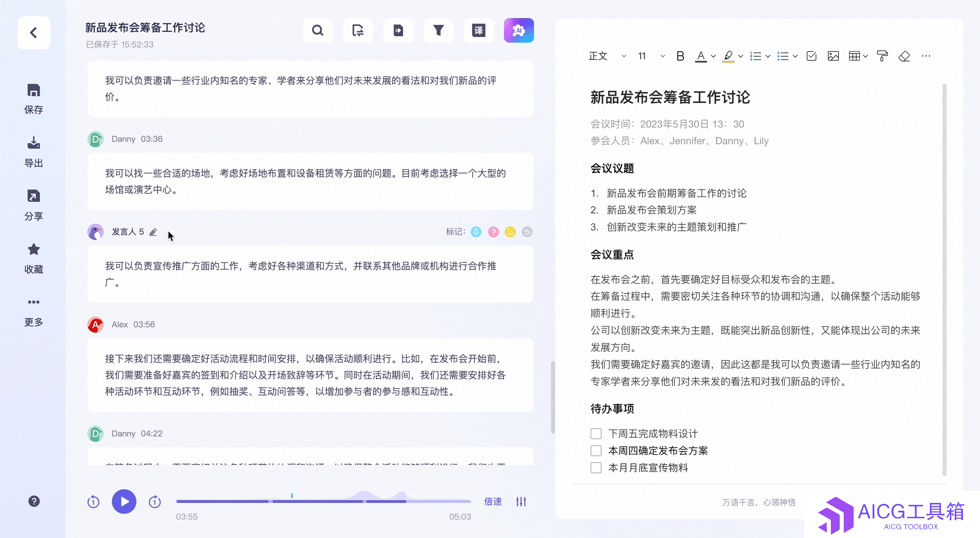980x538 pixels.
Task: Expand the bulleted list dropdown arrow
Action: coord(795,56)
